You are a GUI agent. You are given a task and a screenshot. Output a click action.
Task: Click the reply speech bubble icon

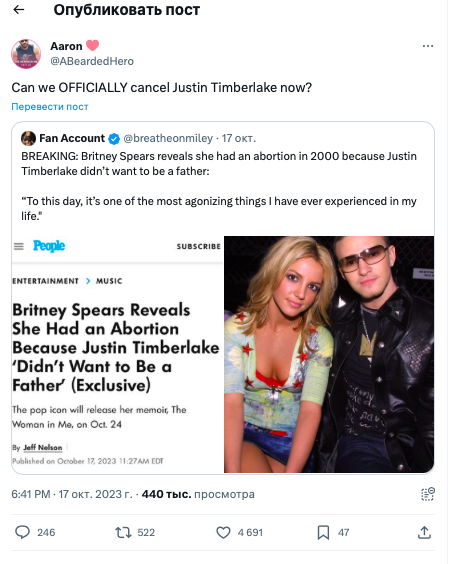pyautogui.click(x=22, y=532)
